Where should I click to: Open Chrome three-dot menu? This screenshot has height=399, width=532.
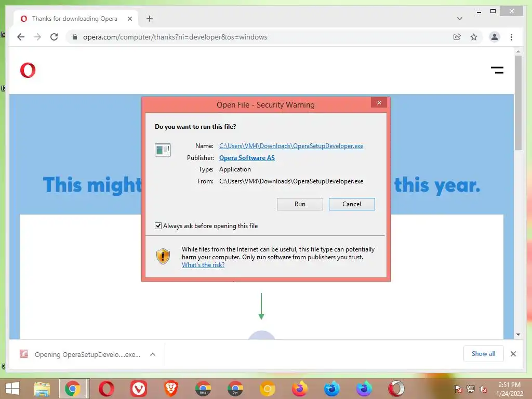click(511, 37)
